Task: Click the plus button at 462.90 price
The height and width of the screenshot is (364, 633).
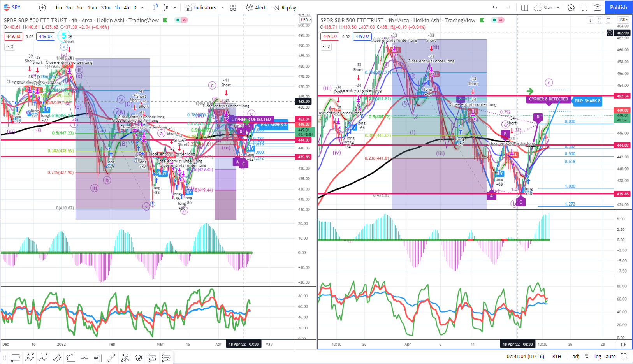Action: click(x=610, y=33)
